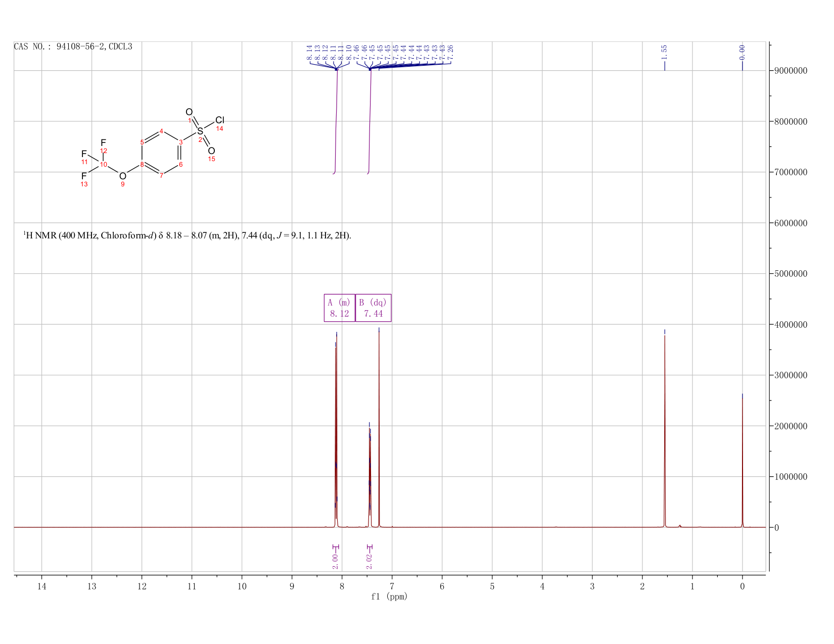Click the fluorine atom numbered 13
This screenshot has width=834, height=644.
[x=84, y=176]
